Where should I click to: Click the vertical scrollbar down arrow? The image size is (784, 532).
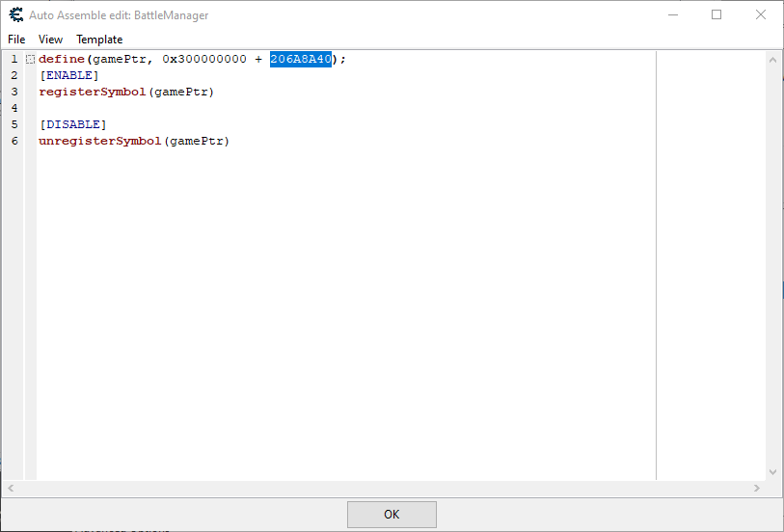(772, 471)
